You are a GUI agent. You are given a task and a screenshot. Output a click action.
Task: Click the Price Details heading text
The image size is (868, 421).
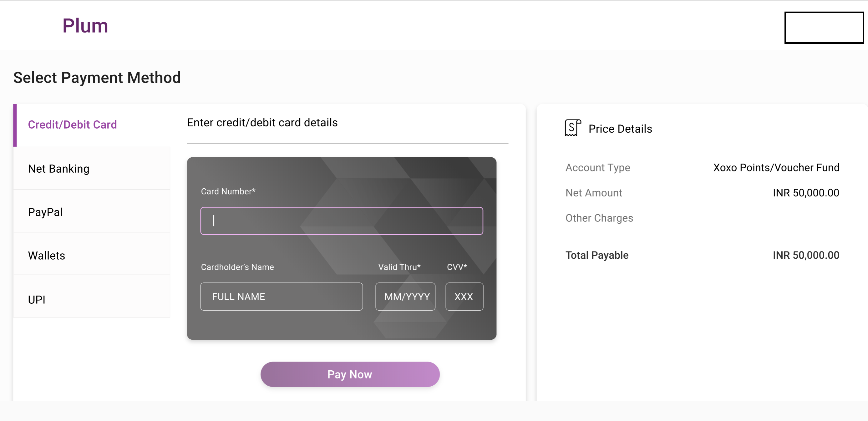click(x=620, y=129)
